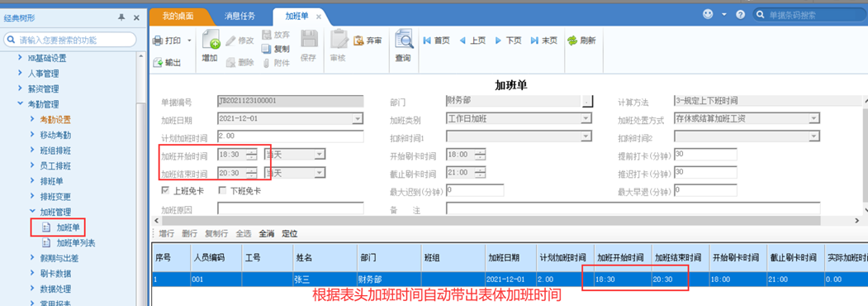Click the 刷新 refresh button

[581, 41]
